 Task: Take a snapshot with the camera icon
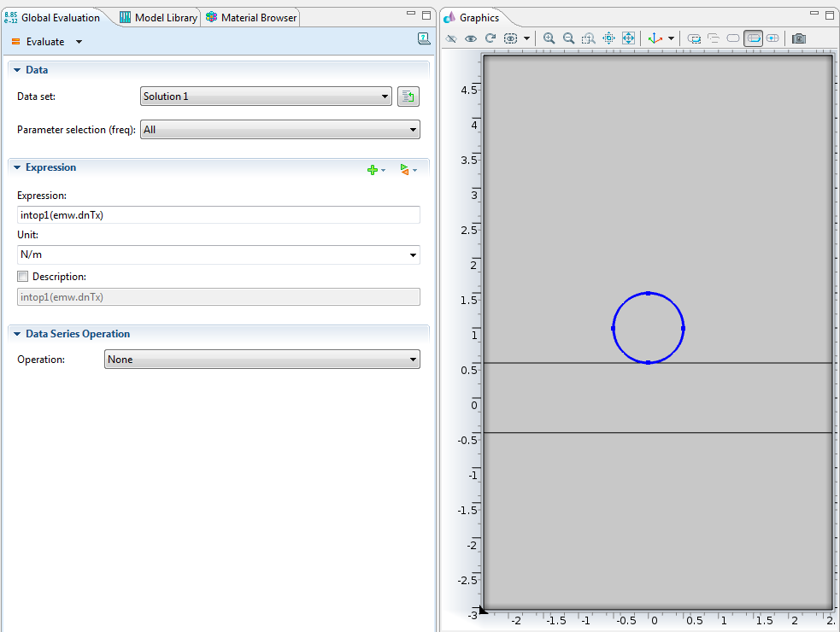point(798,38)
